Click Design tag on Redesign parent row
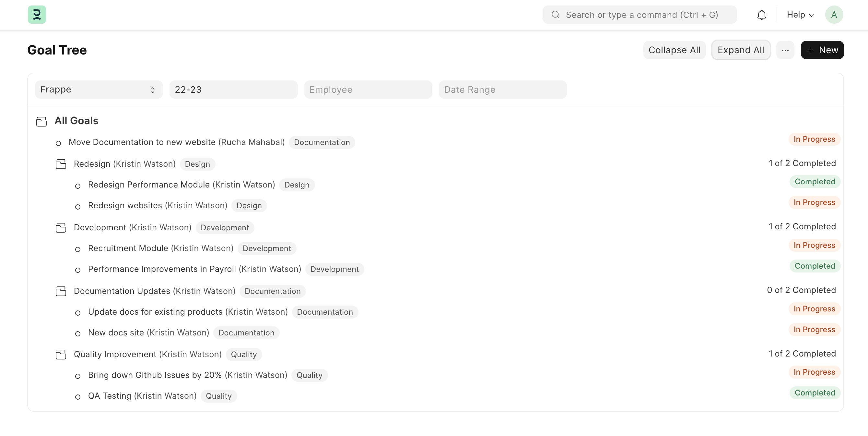 (197, 164)
